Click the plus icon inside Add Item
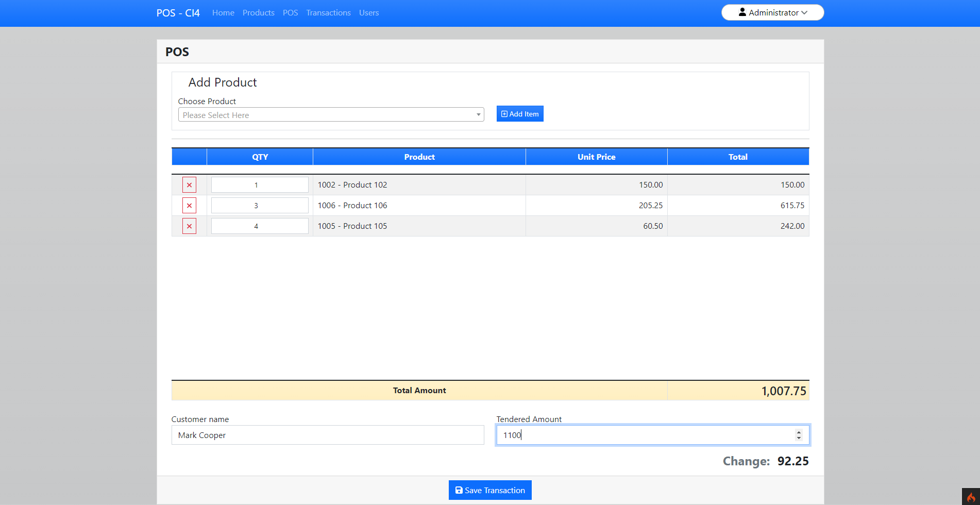 (504, 113)
